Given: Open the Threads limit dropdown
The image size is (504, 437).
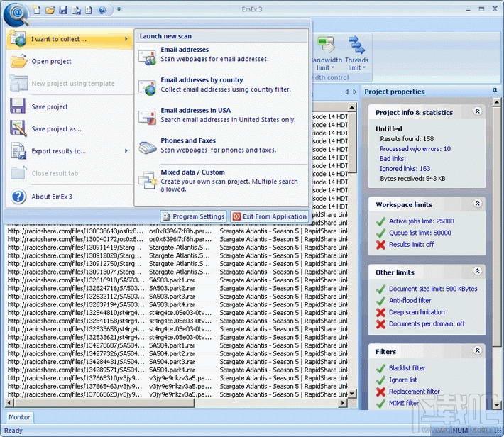Looking at the screenshot, I should (x=357, y=54).
